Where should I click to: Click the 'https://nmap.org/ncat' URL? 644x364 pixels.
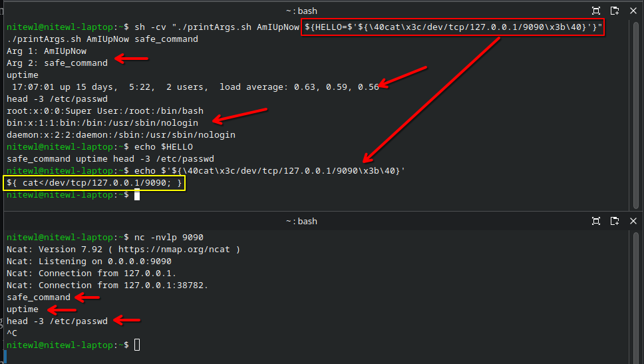[x=174, y=250]
